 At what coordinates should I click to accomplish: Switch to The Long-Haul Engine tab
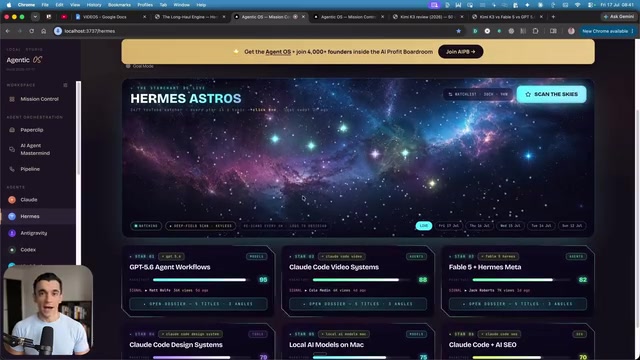pos(189,17)
